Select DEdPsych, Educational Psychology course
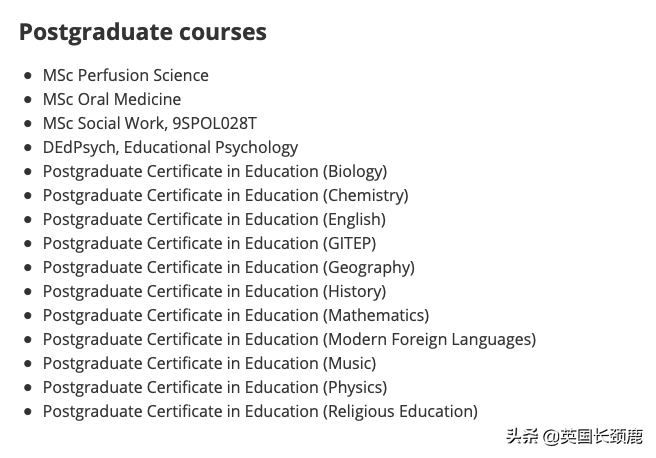This screenshot has height=458, width=656. point(170,147)
